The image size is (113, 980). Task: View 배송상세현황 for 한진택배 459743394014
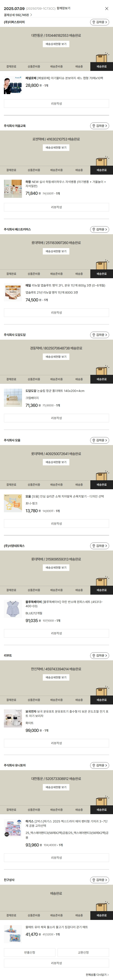tap(56, 677)
